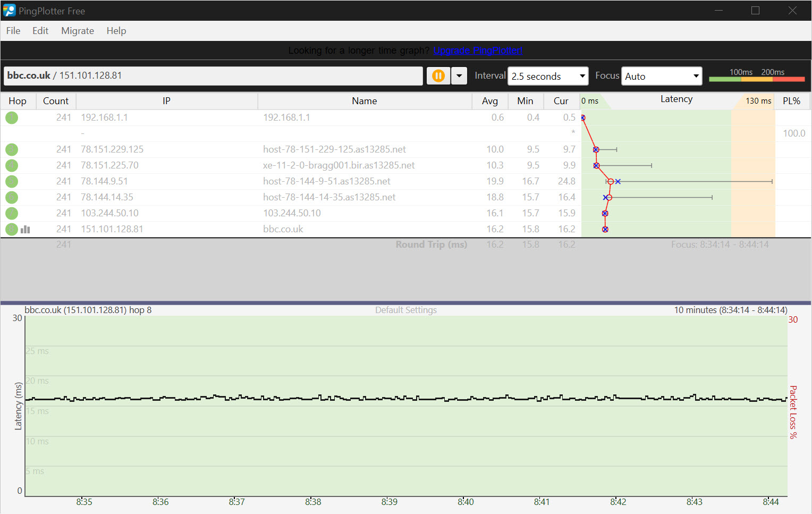The width and height of the screenshot is (812, 514).
Task: Click the green hop icon for 78.151.229.125
Action: [12, 149]
